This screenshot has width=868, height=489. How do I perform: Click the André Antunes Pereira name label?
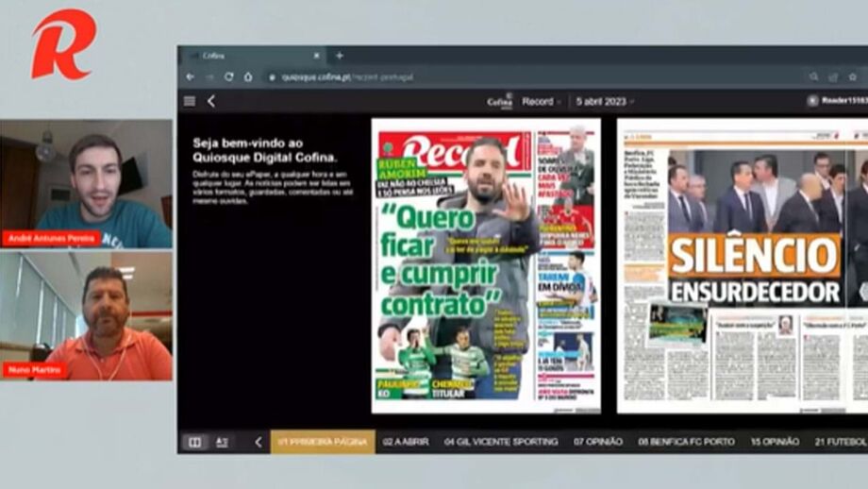[51, 239]
